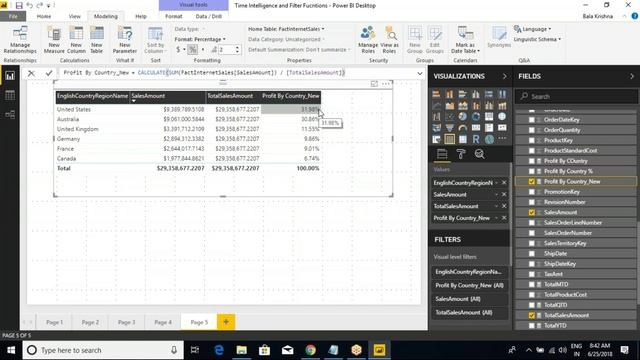The width and height of the screenshot is (640, 360).
Task: Open the Help ribbon tab
Action: click(141, 16)
